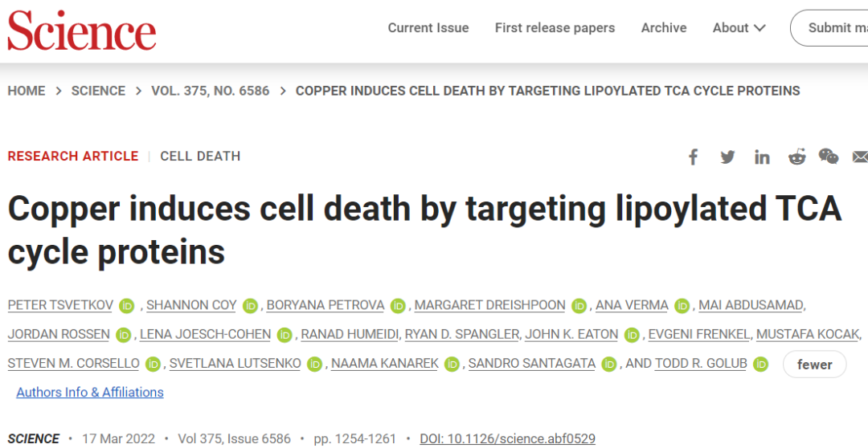Open Peter Tsvetkov's ORCID iD icon
Viewport: 868px width, 448px height.
[126, 306]
